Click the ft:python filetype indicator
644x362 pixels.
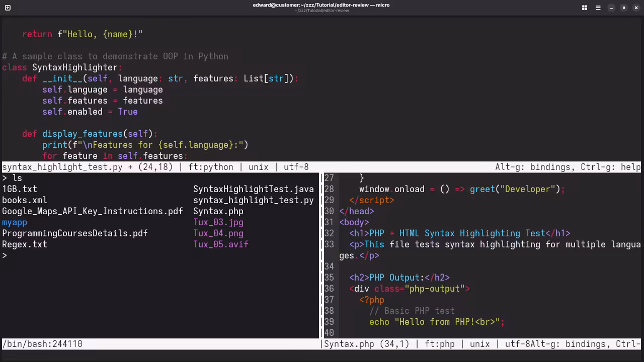point(211,167)
